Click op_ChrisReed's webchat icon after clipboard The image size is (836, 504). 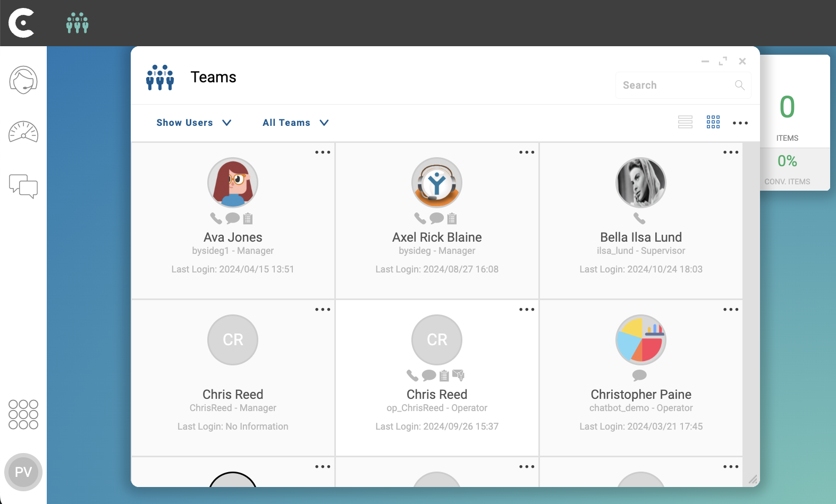pyautogui.click(x=459, y=375)
